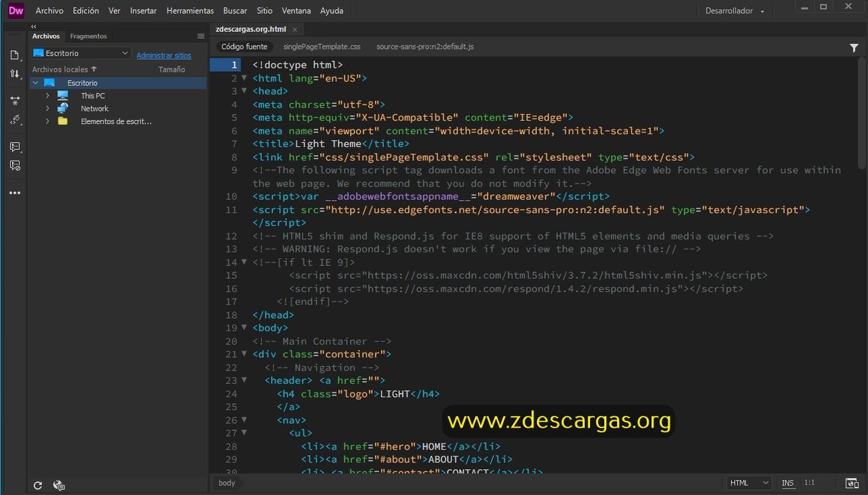Screen dimensions: 868x495
Task: Open the documents icon in left toolbar
Action: point(15,55)
